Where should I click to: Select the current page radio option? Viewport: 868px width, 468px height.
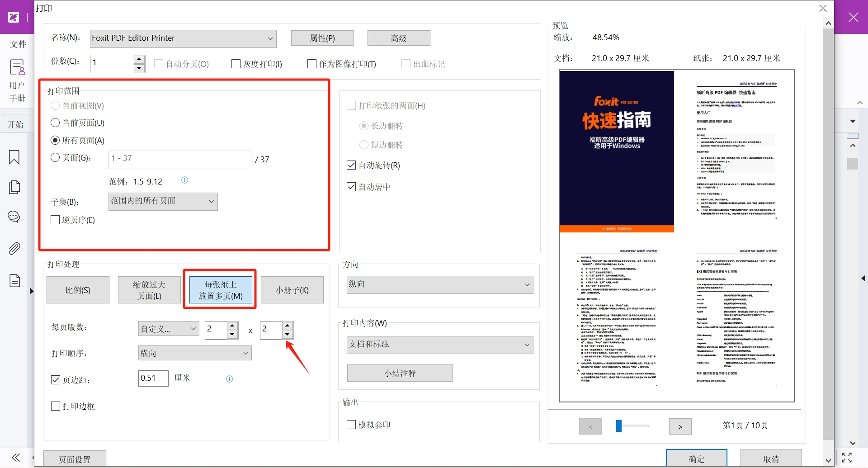pyautogui.click(x=55, y=123)
